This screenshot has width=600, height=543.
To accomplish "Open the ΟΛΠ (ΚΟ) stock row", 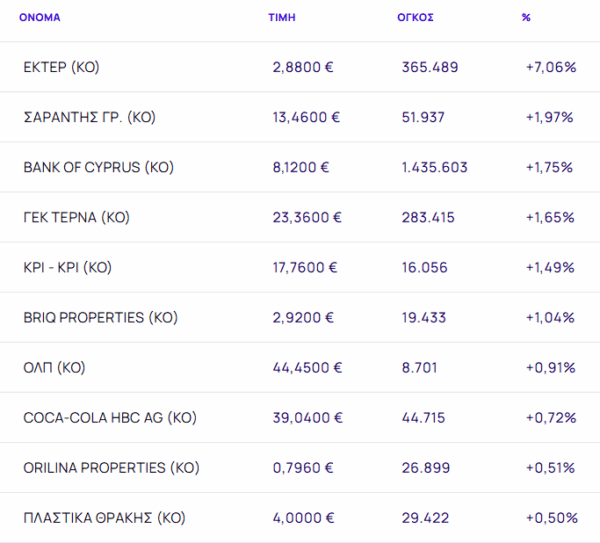I will coord(54,367).
